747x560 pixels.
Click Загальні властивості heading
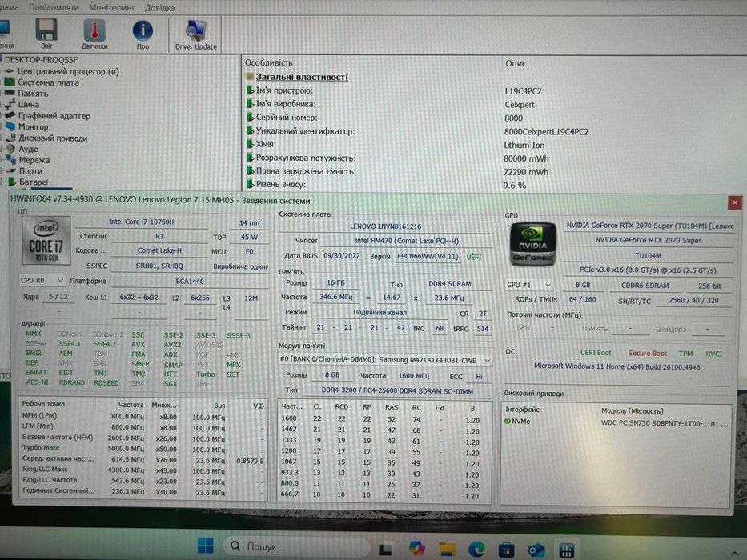point(302,77)
